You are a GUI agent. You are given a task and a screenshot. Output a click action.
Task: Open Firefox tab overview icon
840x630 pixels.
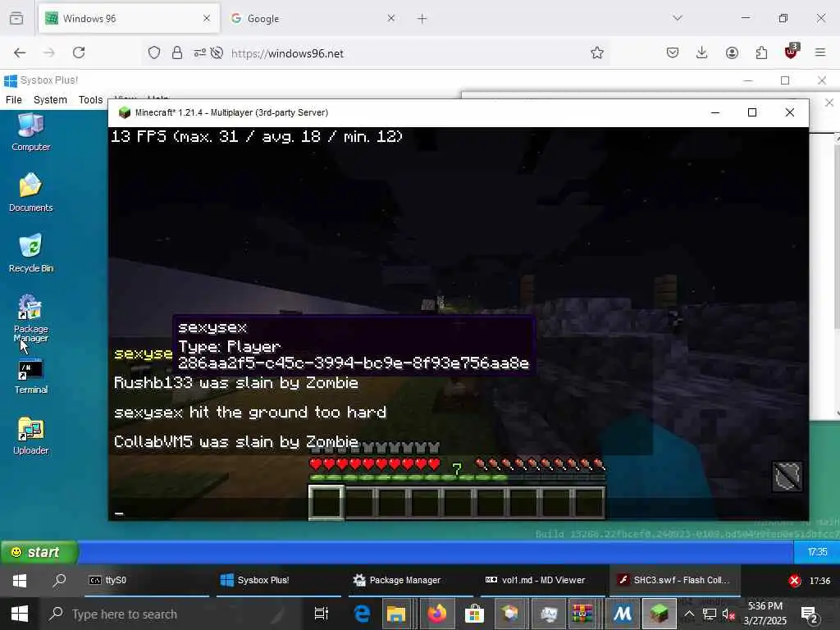click(16, 18)
